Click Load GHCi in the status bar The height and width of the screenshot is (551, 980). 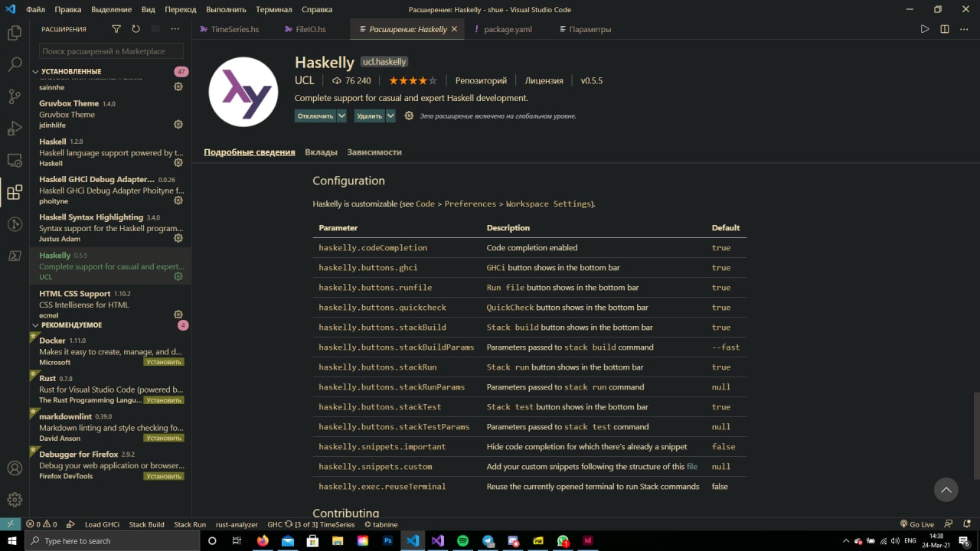(102, 524)
